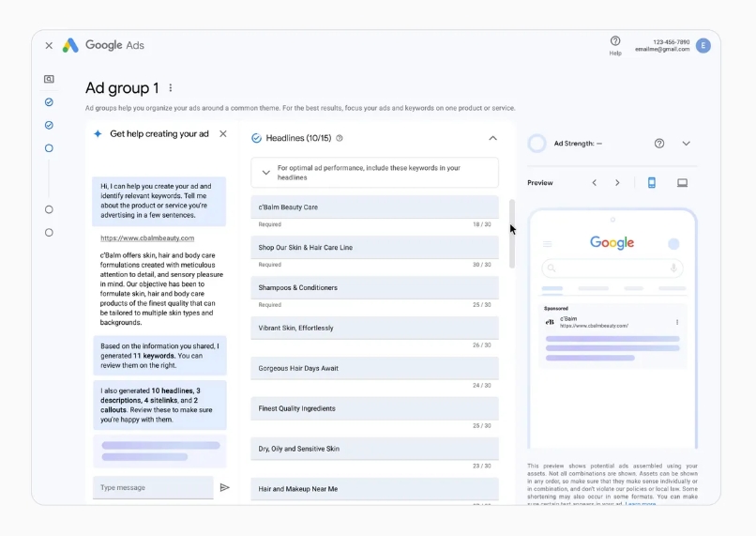This screenshot has width=756, height=536.
Task: Click the loading placeholder message in the chat
Action: coord(159,452)
